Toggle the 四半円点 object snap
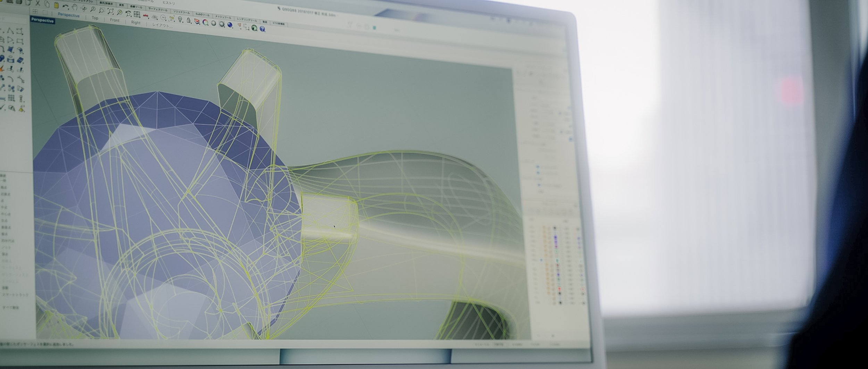Screen dimensions: 868x369 [8, 241]
